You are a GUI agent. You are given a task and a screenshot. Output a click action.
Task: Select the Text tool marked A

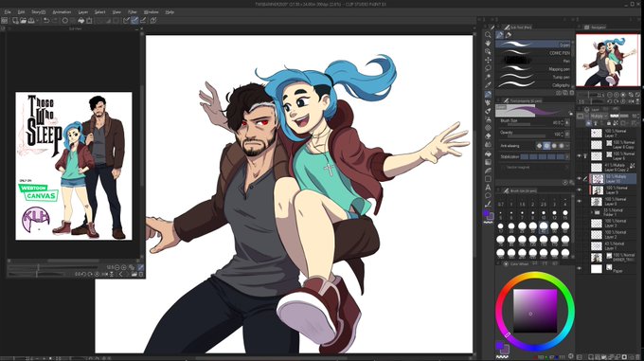click(488, 188)
